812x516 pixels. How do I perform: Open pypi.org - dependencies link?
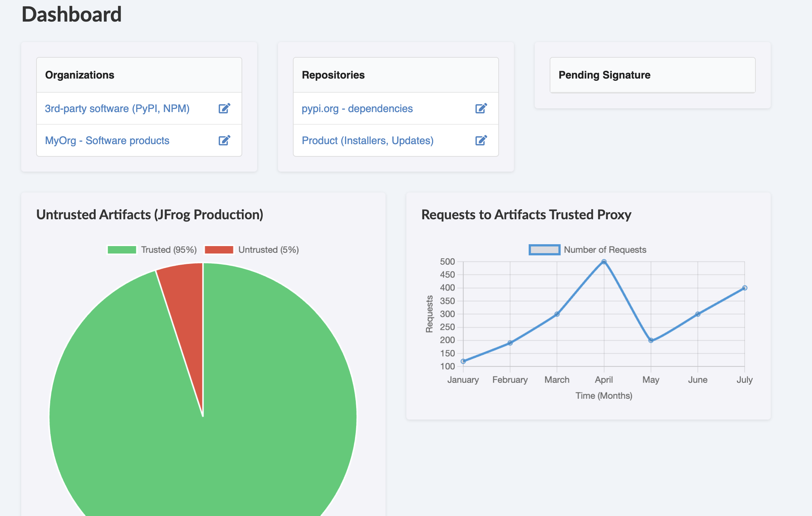(x=357, y=108)
